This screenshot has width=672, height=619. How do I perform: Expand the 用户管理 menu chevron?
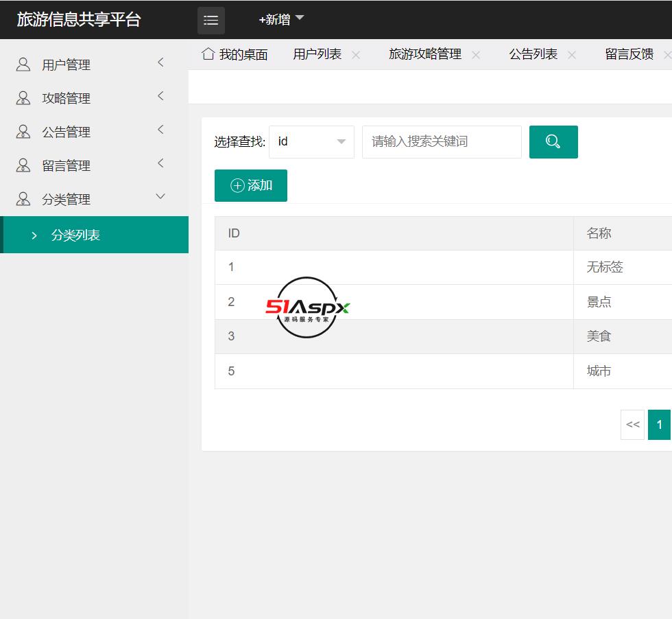(161, 63)
